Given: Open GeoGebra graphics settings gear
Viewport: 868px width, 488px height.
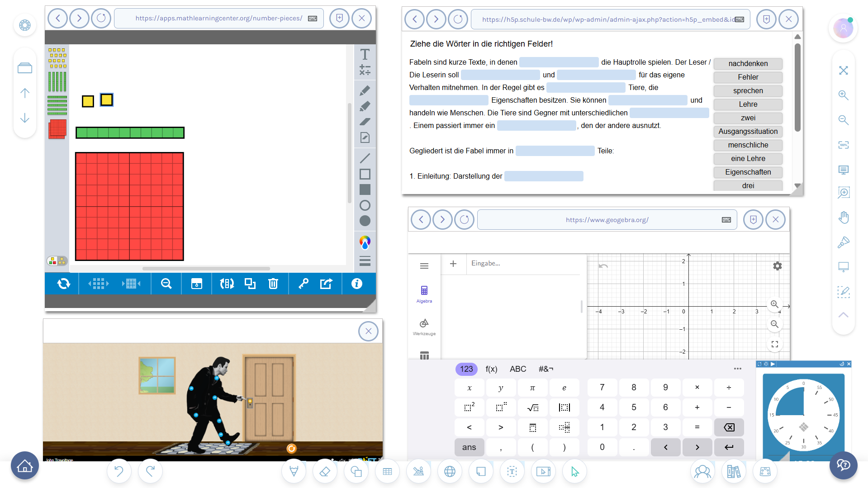Looking at the screenshot, I should point(777,266).
